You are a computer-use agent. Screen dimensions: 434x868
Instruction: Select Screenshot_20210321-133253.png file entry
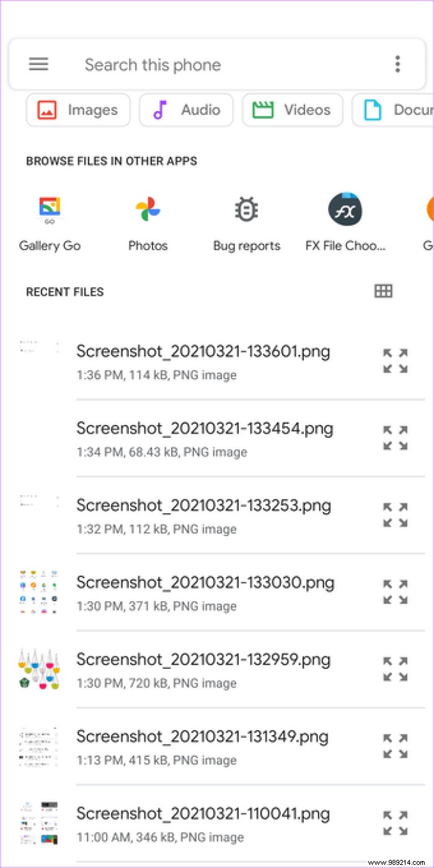[205, 505]
